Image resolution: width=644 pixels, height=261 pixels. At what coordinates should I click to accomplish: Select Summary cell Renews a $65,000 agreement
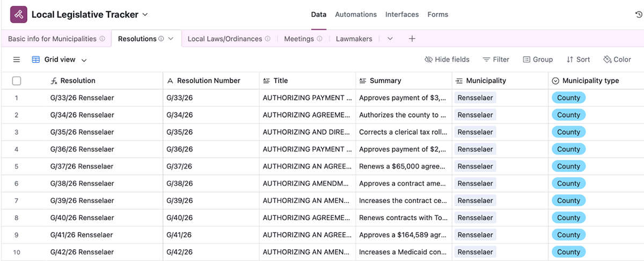point(404,166)
